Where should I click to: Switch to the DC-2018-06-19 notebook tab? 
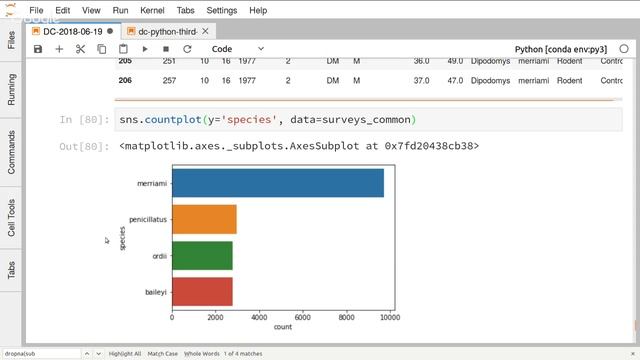coord(73,31)
